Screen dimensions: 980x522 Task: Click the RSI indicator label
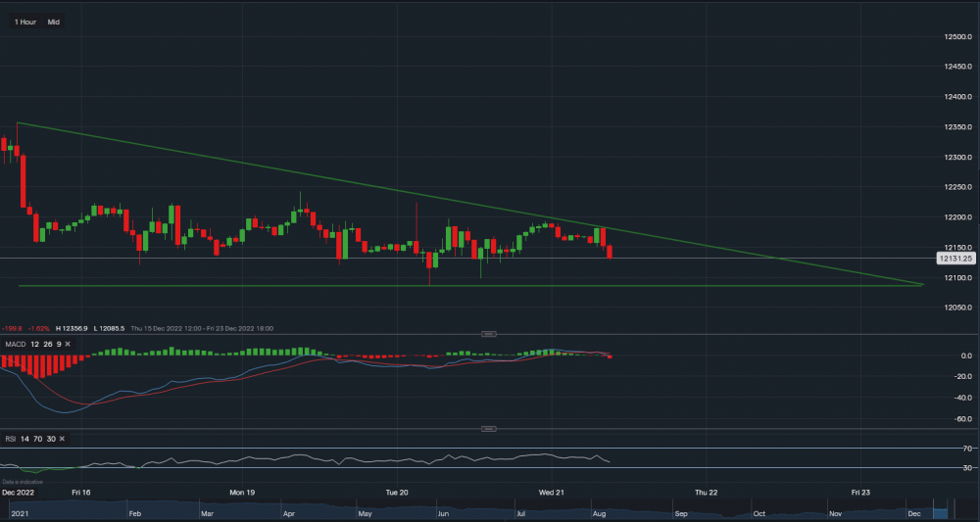tap(11, 439)
